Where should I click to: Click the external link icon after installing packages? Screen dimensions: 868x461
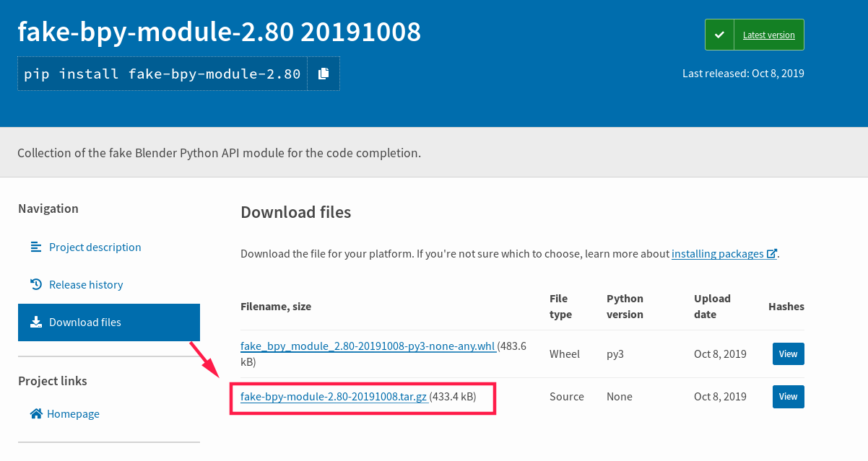(772, 254)
